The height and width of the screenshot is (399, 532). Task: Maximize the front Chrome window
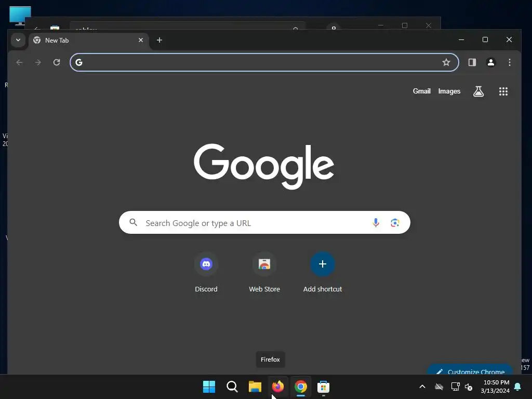pyautogui.click(x=485, y=39)
